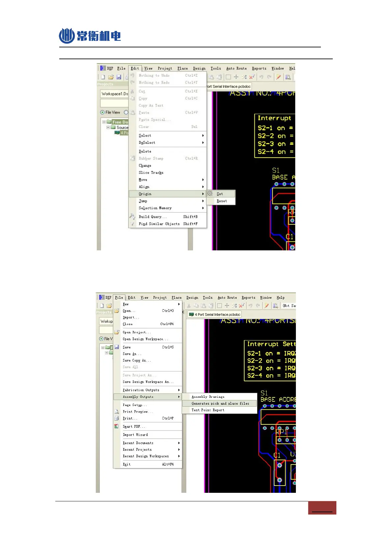Switch to 4 Port Serial Interface.pcbdoc tab, lower screenshot

214,315
